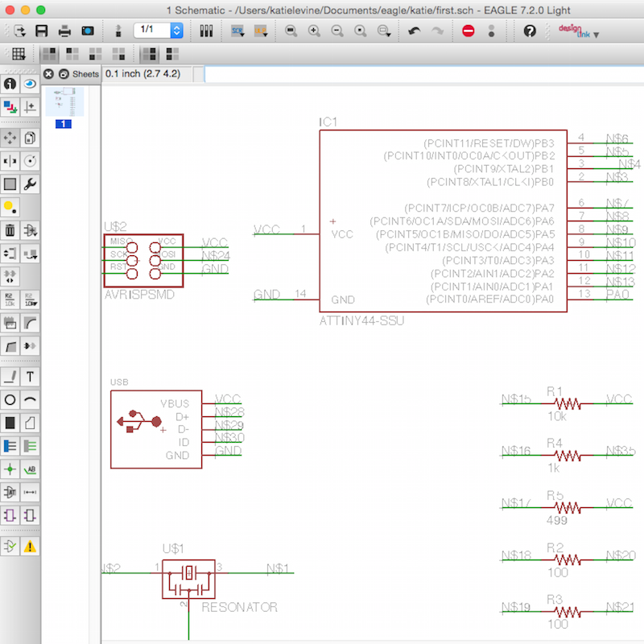Show the Errors warning list
Image resolution: width=644 pixels, height=644 pixels.
(30, 547)
